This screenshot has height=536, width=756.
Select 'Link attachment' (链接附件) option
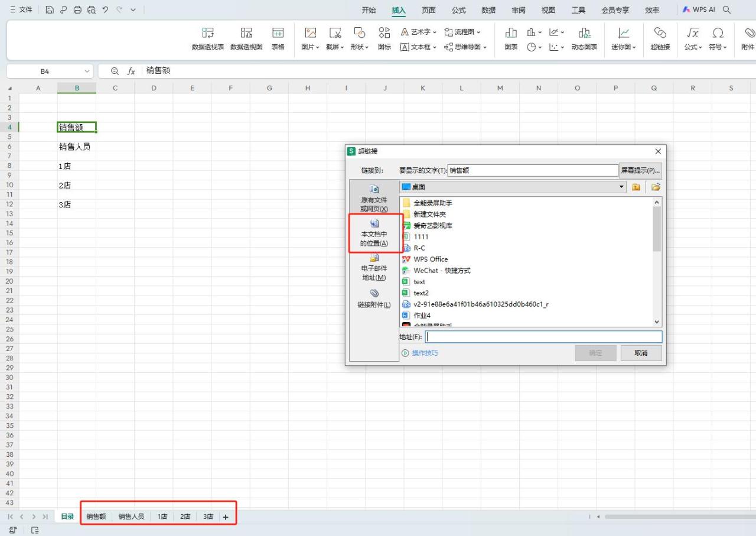[x=374, y=298]
